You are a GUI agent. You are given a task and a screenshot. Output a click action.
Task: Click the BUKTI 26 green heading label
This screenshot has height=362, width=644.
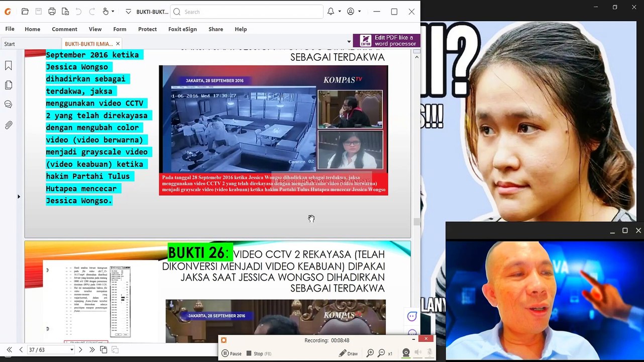click(x=200, y=252)
